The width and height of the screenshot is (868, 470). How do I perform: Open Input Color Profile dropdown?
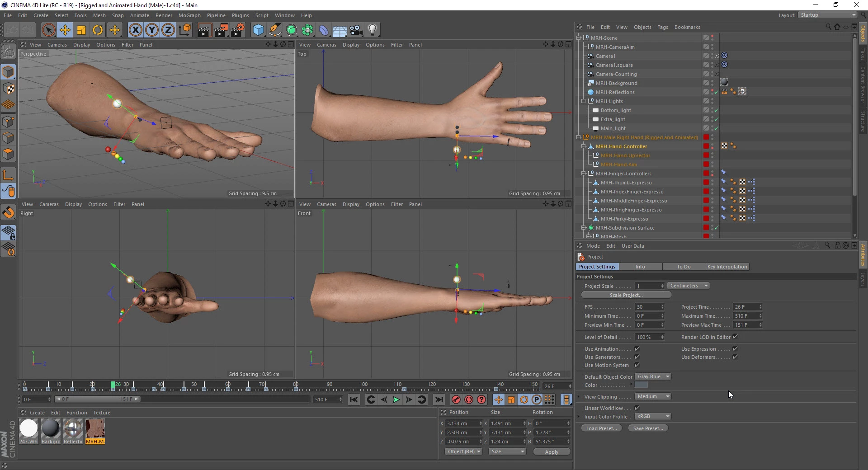coord(653,416)
